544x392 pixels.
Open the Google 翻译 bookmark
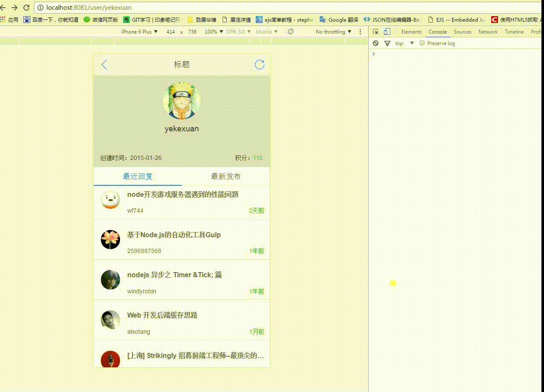click(x=339, y=20)
